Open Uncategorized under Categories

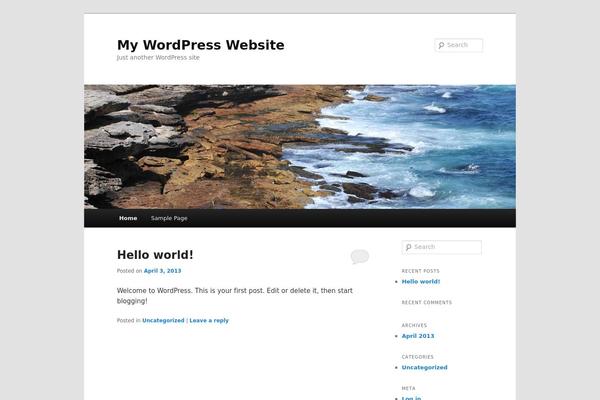[x=424, y=367]
